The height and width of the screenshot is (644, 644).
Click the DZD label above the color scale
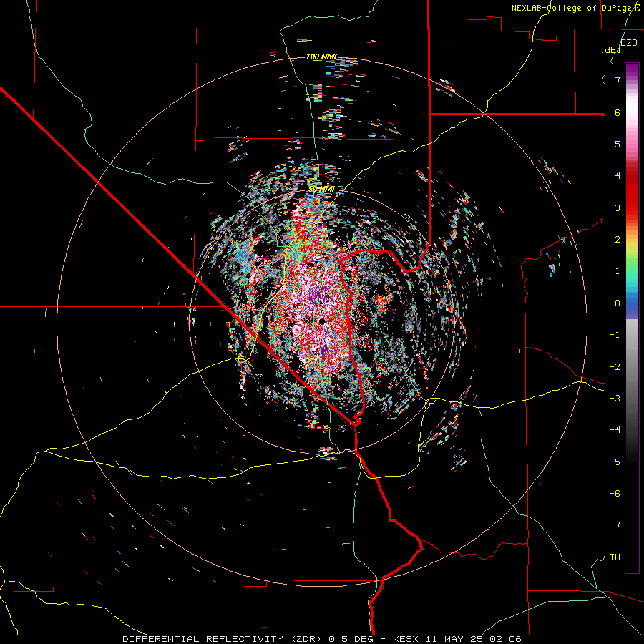coord(628,42)
